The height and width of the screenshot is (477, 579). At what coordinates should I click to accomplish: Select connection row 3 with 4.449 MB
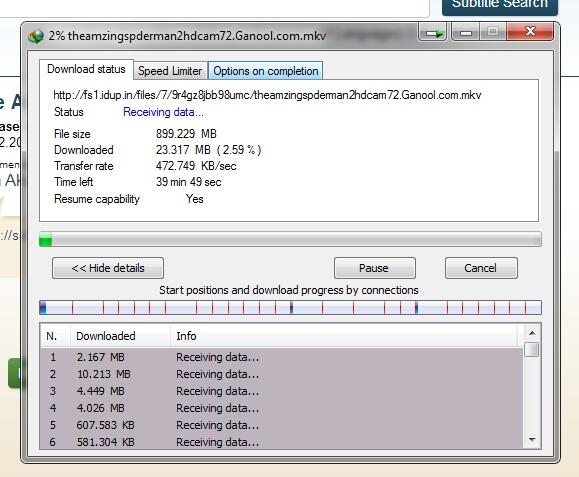pos(282,391)
